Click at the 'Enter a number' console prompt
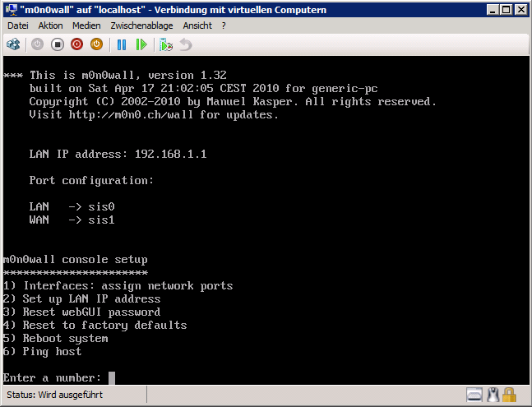Viewport: 532px width, 407px height. (112, 378)
